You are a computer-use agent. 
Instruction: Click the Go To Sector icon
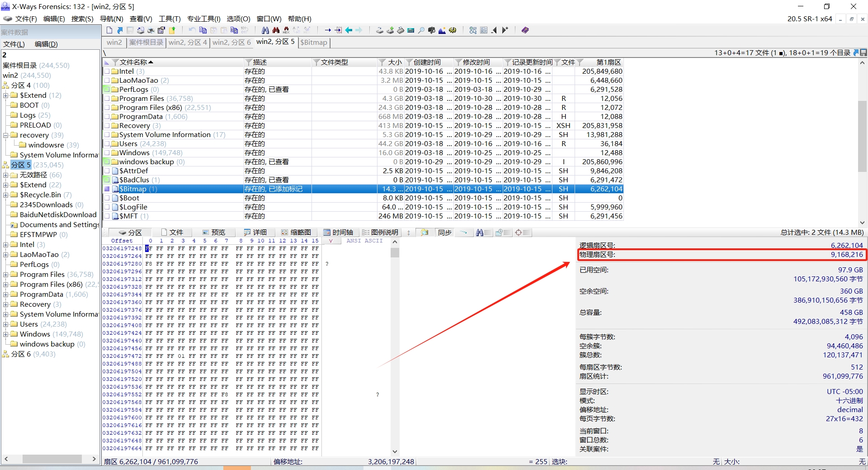click(x=338, y=30)
